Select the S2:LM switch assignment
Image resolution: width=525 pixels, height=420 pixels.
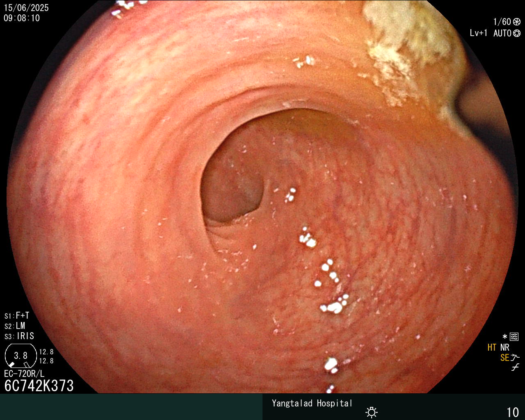click(15, 326)
